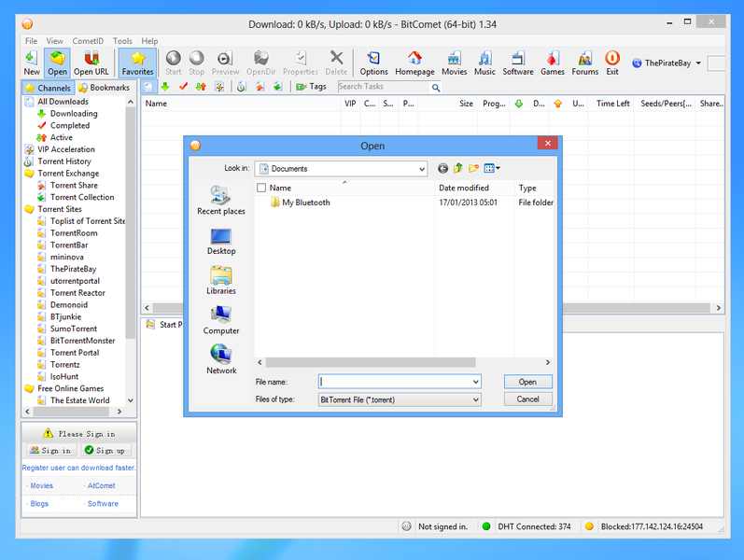This screenshot has width=744, height=560.
Task: Expand the File name combo box arrow
Action: pos(475,382)
